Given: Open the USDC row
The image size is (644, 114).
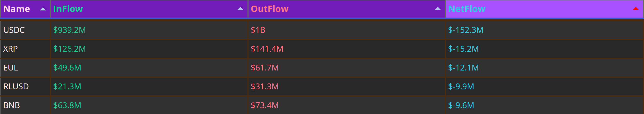Looking at the screenshot, I should 322,30.
